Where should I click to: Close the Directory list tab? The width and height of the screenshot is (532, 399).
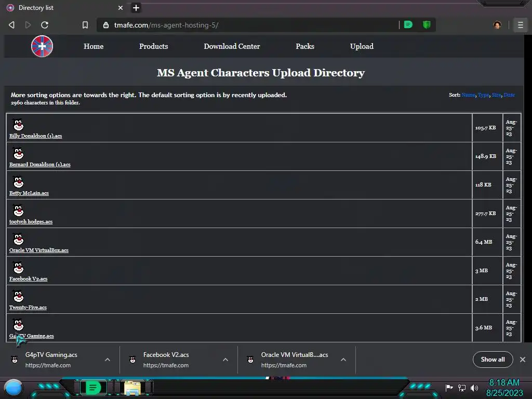tap(121, 7)
